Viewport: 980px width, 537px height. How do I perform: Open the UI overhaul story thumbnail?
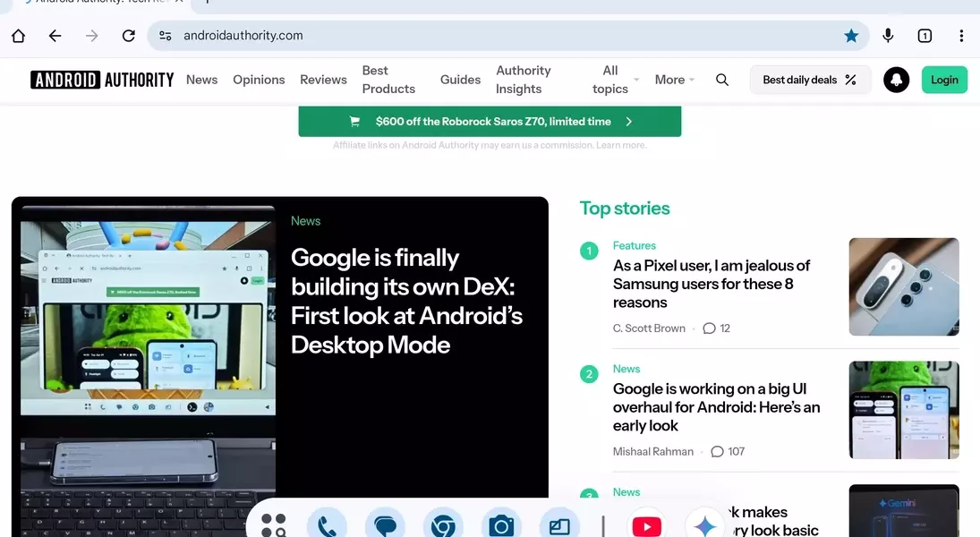tap(904, 410)
